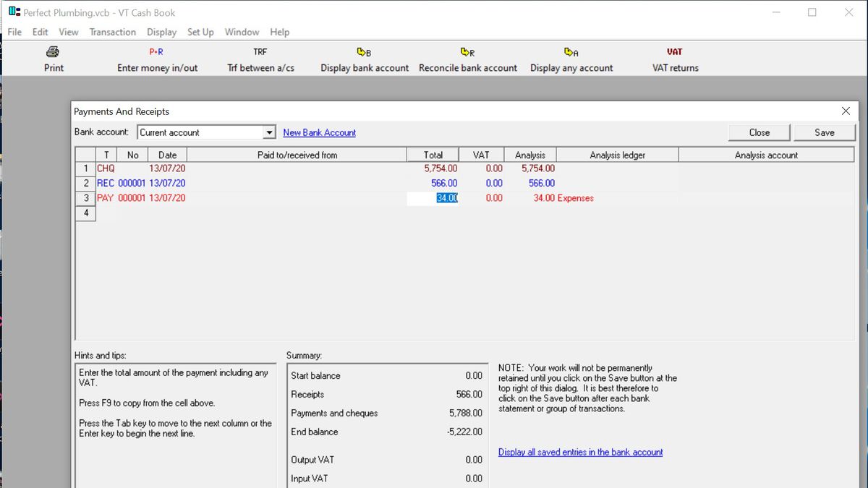Open Display all saved entries link
This screenshot has height=488, width=868.
tap(580, 452)
